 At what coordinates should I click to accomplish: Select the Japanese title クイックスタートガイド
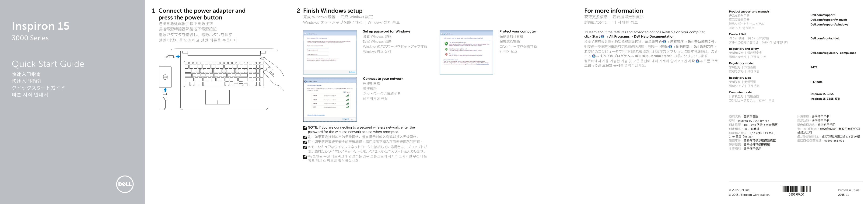pos(38,88)
